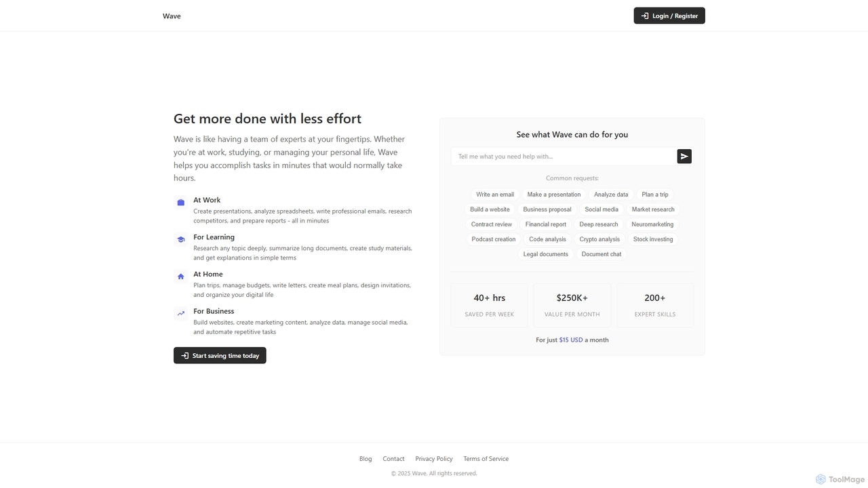Click the ToolMage watermark logo
This screenshot has height=488, width=868.
[x=840, y=479]
